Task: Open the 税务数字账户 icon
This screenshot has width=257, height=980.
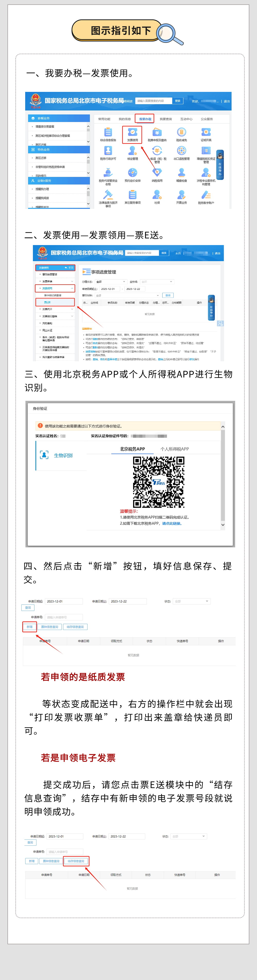Action: tap(206, 195)
